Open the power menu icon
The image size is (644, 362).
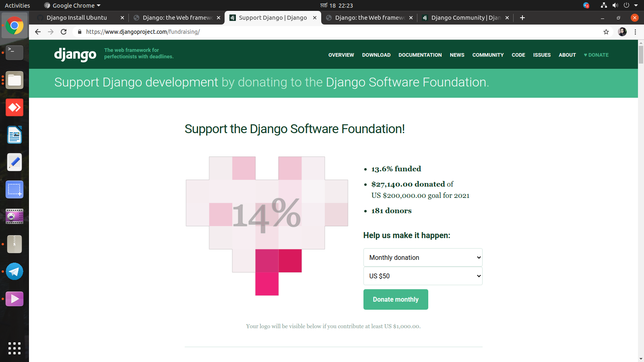point(626,5)
